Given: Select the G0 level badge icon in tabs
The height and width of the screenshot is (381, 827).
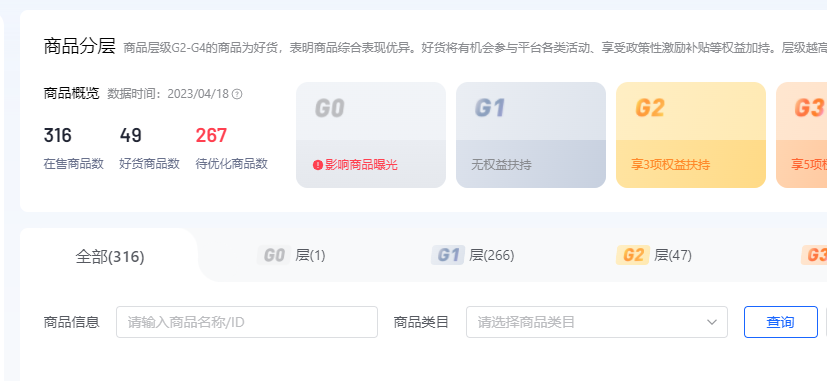Looking at the screenshot, I should tap(274, 256).
